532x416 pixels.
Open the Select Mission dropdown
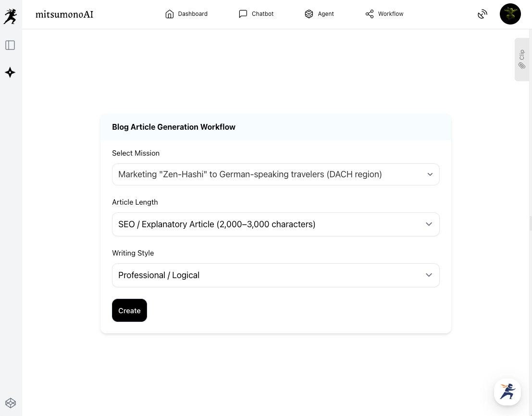(275, 174)
